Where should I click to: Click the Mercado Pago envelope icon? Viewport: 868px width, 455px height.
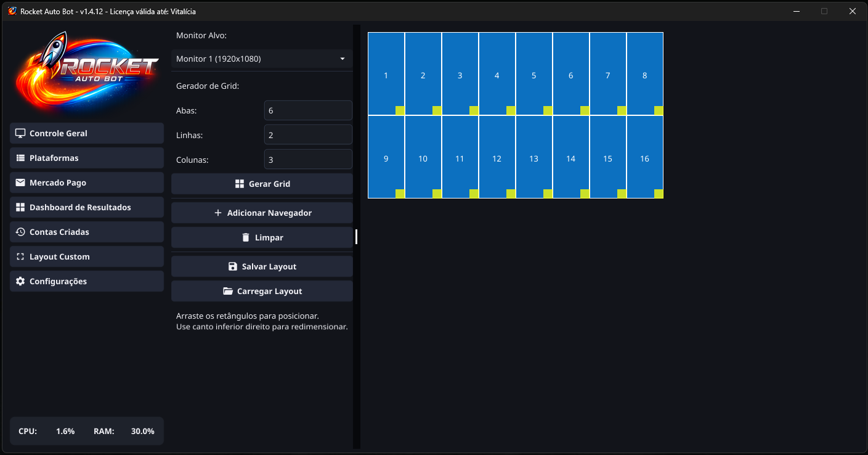[x=20, y=182]
